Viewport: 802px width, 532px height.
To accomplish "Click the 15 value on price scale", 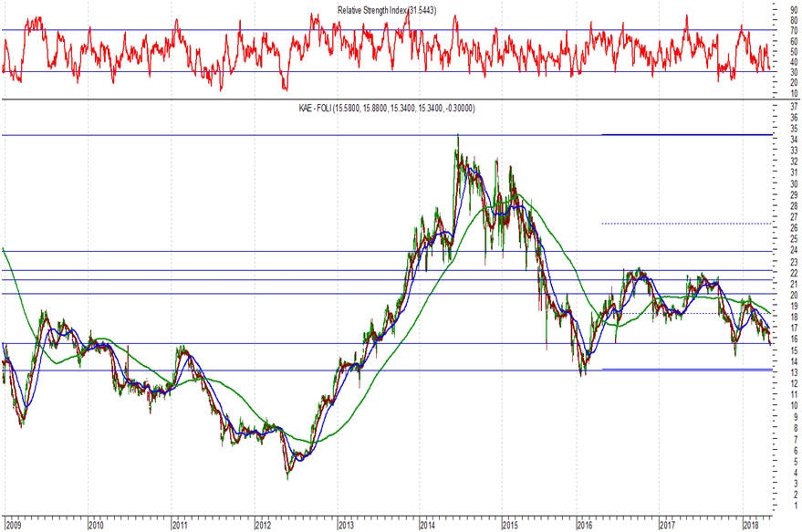I will pyautogui.click(x=794, y=350).
